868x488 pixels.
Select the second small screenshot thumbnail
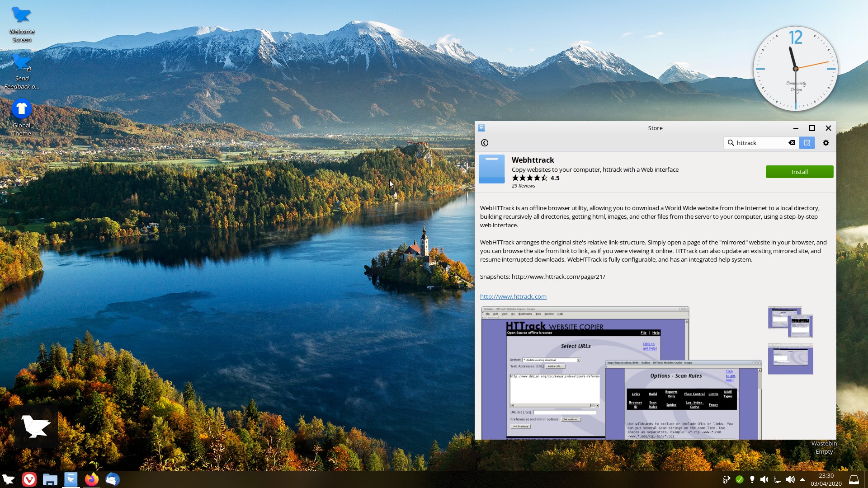[790, 359]
